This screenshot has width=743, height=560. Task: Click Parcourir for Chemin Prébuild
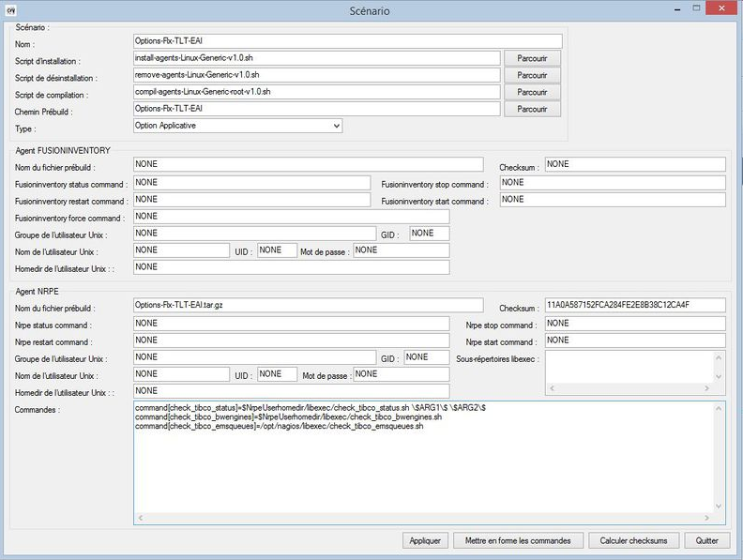coord(532,109)
